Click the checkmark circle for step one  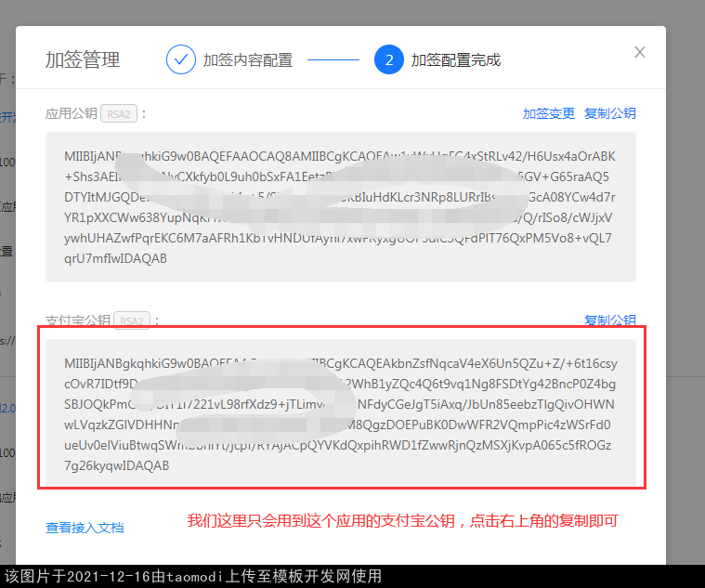coord(180,59)
